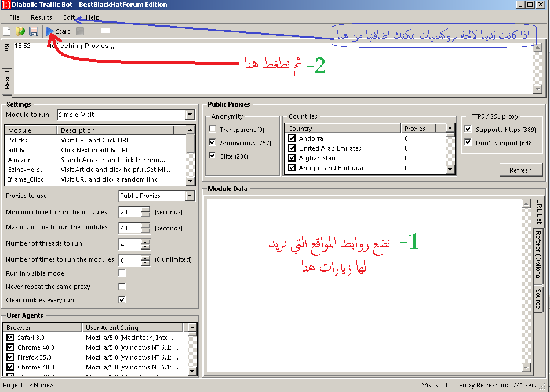This screenshot has height=392, width=550.
Task: Open the Results menu
Action: [x=41, y=17]
